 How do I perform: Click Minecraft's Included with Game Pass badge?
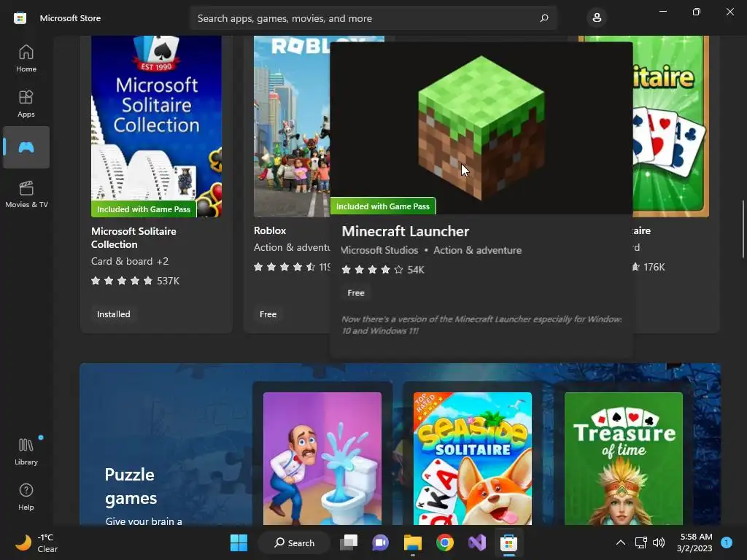click(383, 206)
